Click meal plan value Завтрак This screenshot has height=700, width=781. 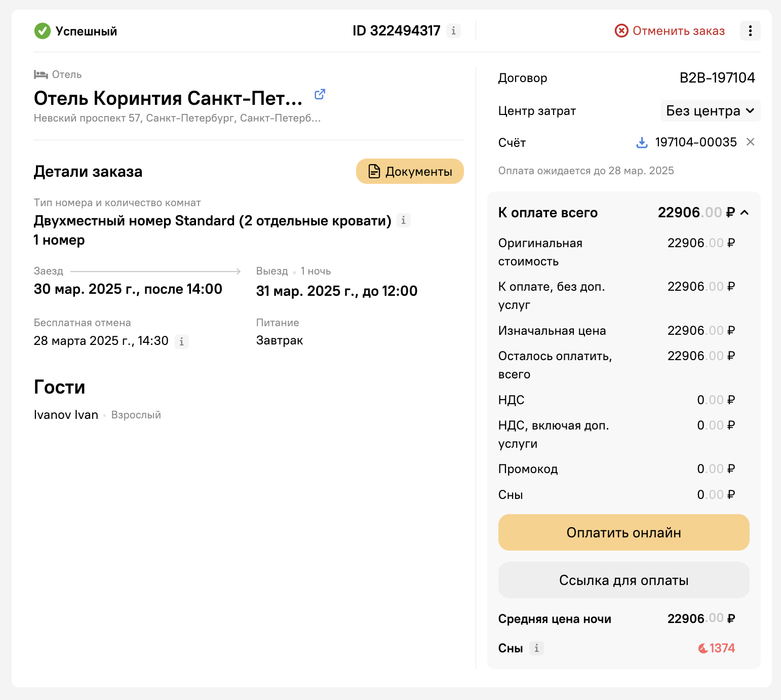coord(280,340)
